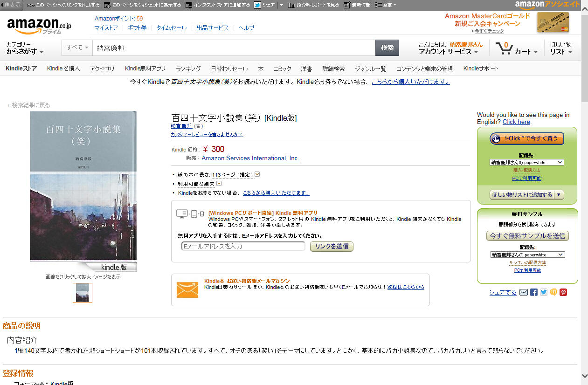Click the latest news pencil icon
The image size is (588, 385).
coord(346,5)
